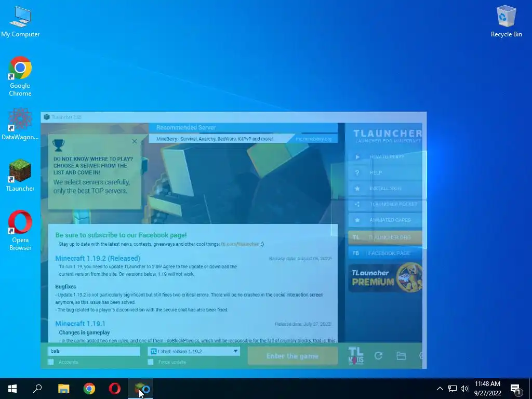Click the 'Minecraft 1.19.1' news heading
Image resolution: width=532 pixels, height=399 pixels.
click(80, 324)
